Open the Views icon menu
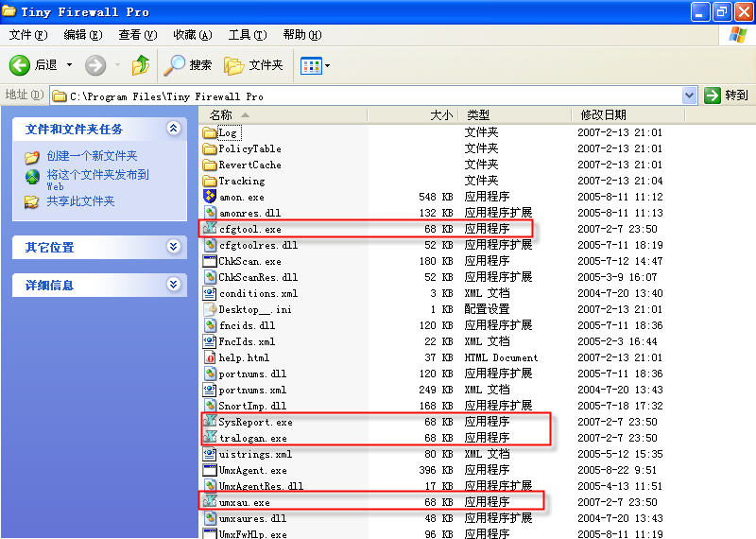 (311, 65)
